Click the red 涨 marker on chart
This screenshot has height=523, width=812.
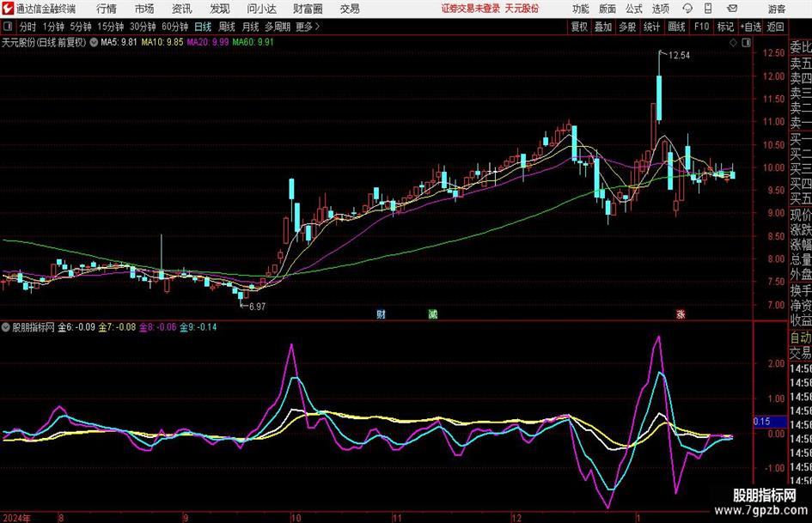click(681, 313)
